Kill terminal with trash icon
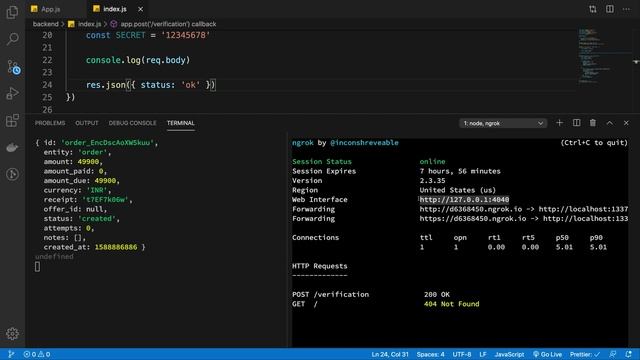Image resolution: width=640 pixels, height=360 pixels. click(x=593, y=123)
